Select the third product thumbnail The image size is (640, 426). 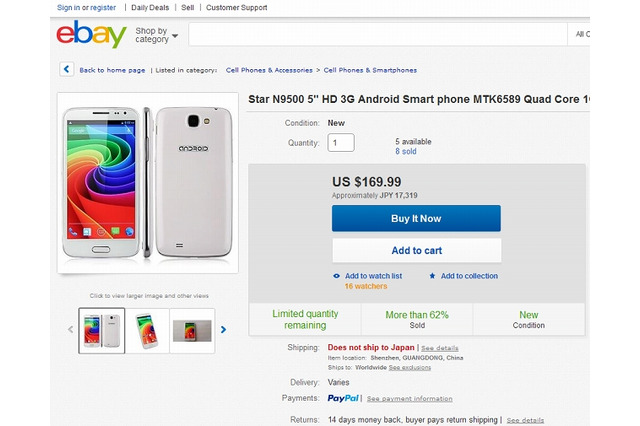191,330
